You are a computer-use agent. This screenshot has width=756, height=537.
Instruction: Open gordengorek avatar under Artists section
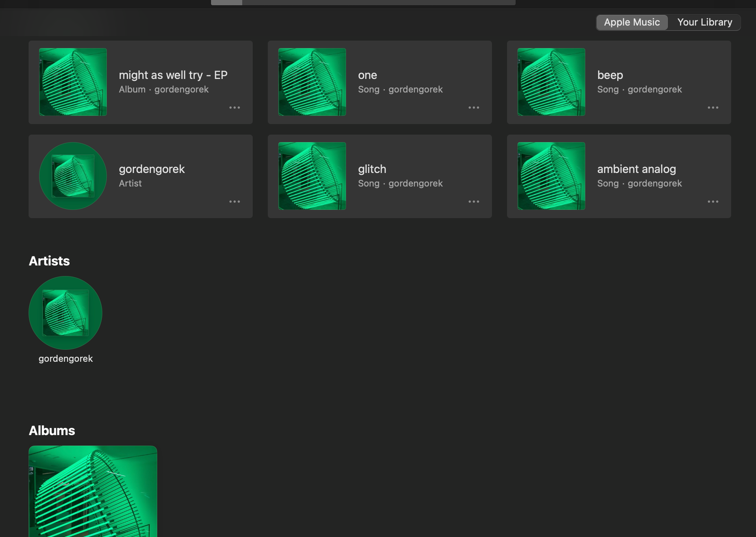click(x=65, y=313)
